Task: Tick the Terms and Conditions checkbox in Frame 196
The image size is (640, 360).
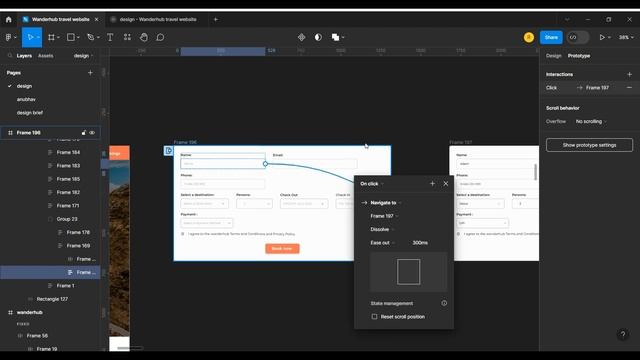Action: (182, 234)
